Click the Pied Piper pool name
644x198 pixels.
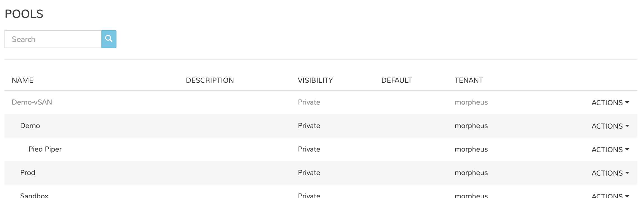click(x=45, y=149)
